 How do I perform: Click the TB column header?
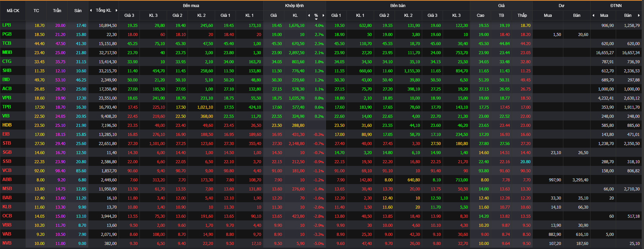click(x=501, y=15)
